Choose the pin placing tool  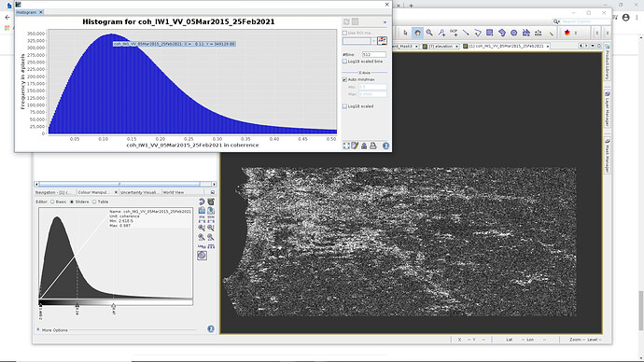(x=441, y=33)
